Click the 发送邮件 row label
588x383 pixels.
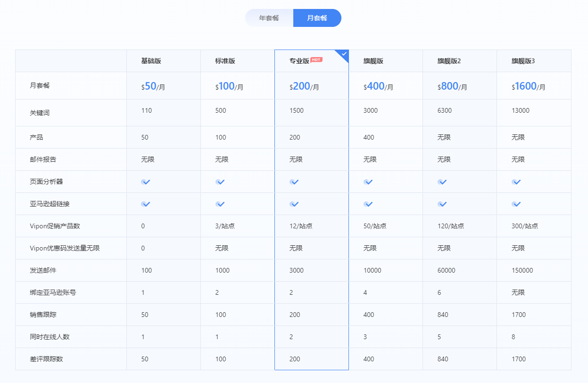click(43, 270)
